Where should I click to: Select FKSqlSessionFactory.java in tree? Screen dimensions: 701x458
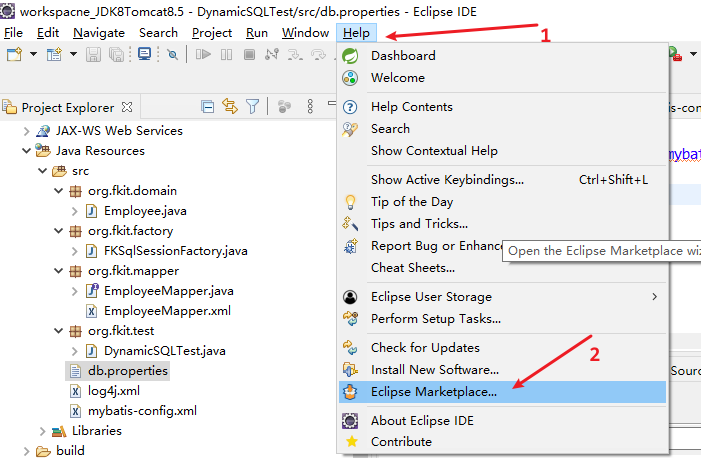(x=175, y=251)
